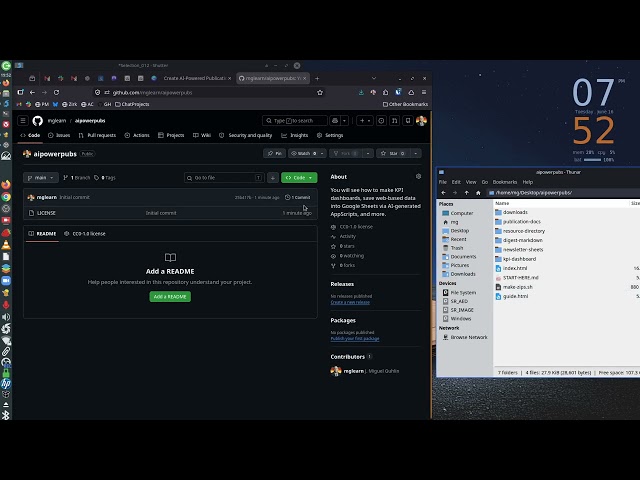Open the create new plus dropdown
The height and width of the screenshot is (480, 640).
(364, 120)
